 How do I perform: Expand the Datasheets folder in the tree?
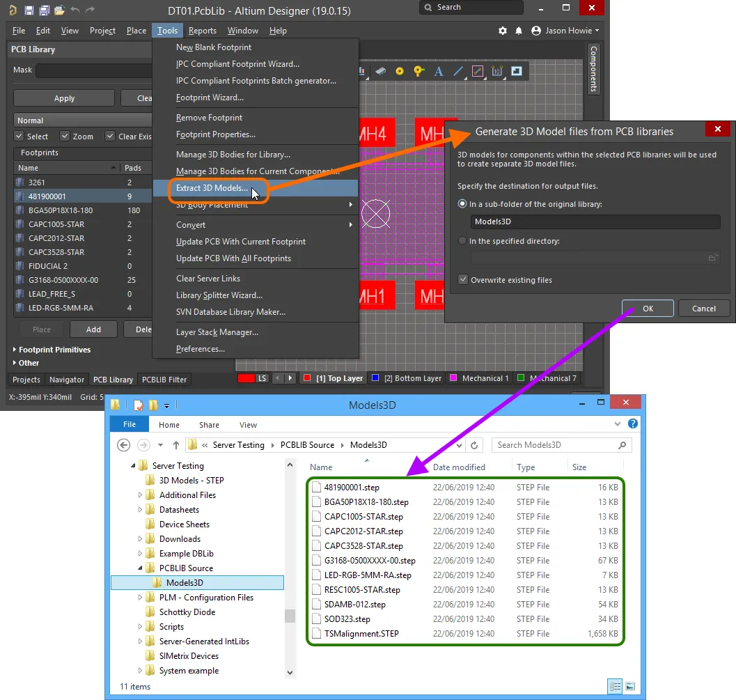tap(140, 509)
